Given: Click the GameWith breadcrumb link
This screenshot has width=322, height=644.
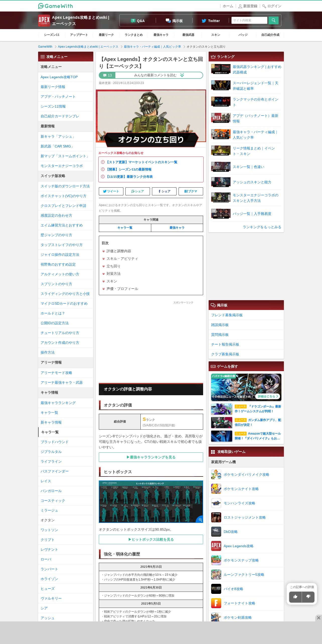Looking at the screenshot, I should coord(45,47).
